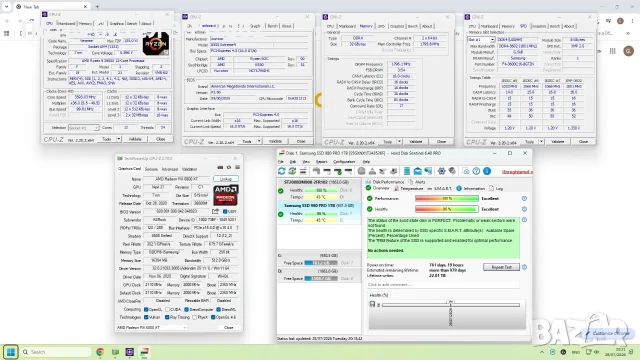
Task: Open the configuration gear icon in Disk Sentinel
Action: coord(441,171)
